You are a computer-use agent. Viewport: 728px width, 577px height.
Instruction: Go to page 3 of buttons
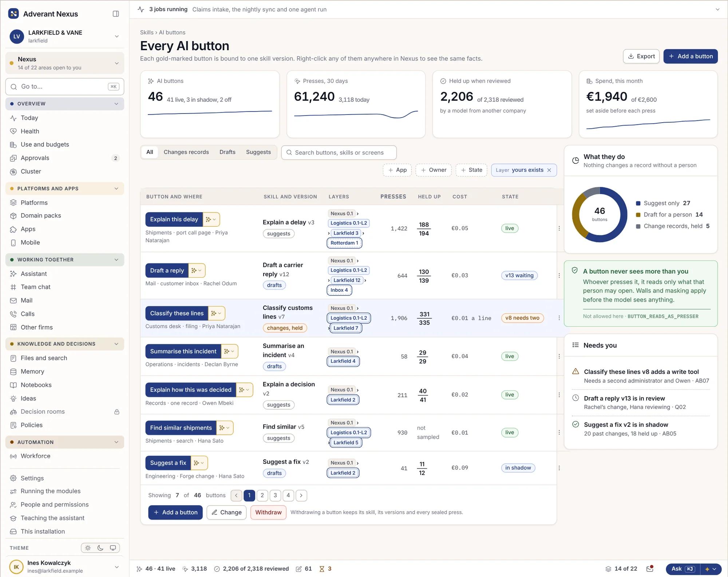275,495
